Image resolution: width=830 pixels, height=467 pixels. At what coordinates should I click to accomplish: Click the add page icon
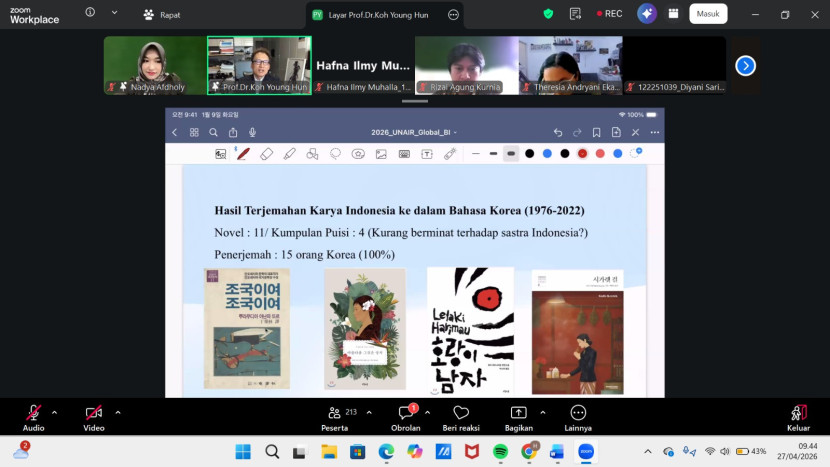click(x=616, y=132)
